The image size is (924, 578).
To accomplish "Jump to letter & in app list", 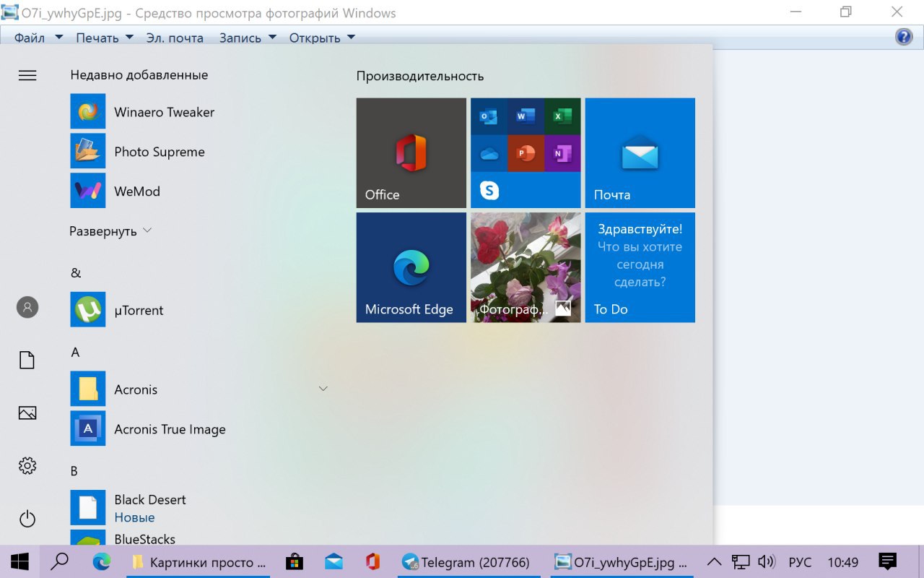I will [76, 273].
